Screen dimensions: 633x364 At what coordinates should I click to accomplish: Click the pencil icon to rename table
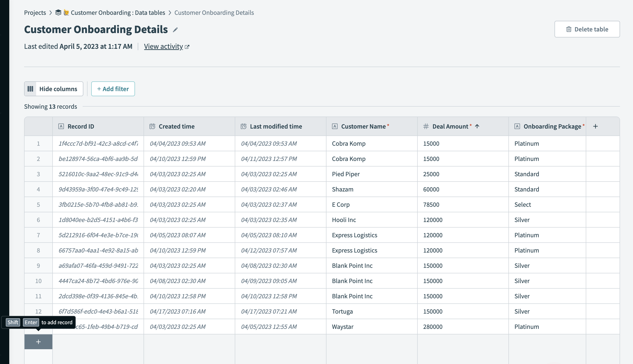pyautogui.click(x=175, y=30)
